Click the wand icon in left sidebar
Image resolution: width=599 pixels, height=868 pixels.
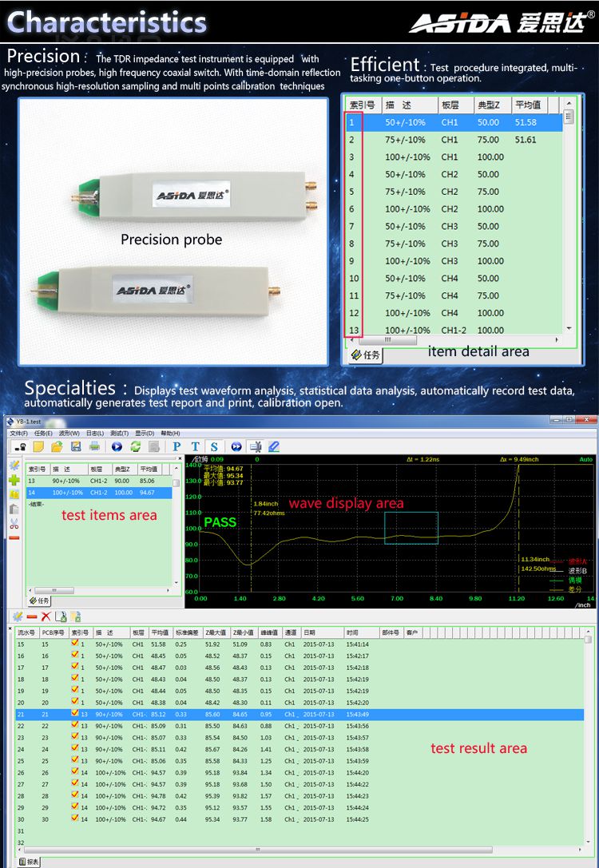coord(14,466)
